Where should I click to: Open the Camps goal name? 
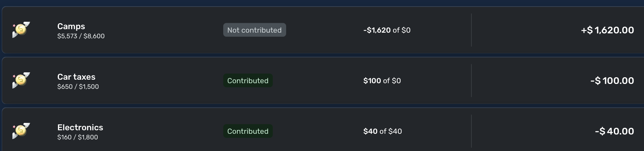coord(71,26)
